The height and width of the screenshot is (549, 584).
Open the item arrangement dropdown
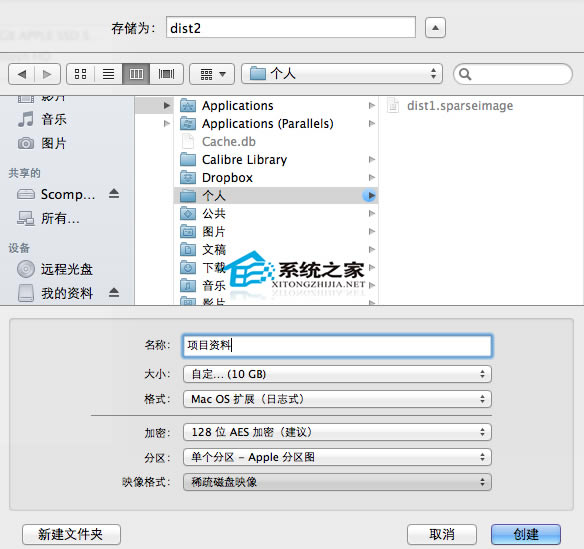pos(212,74)
